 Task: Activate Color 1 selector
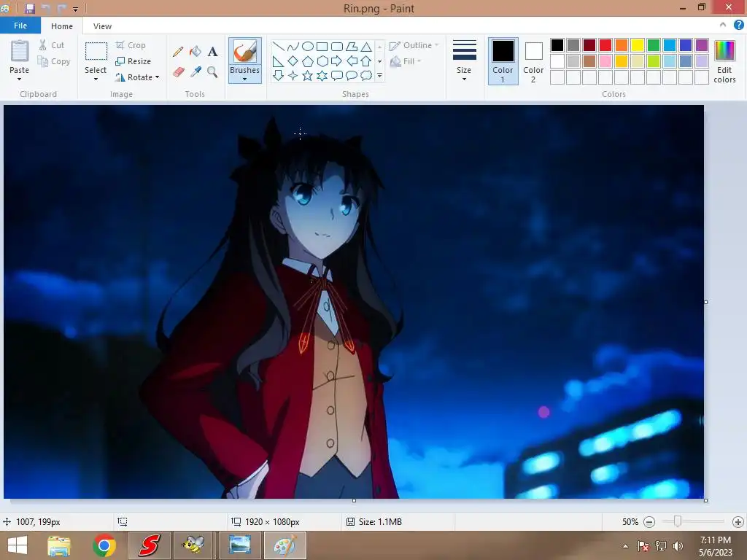click(503, 61)
